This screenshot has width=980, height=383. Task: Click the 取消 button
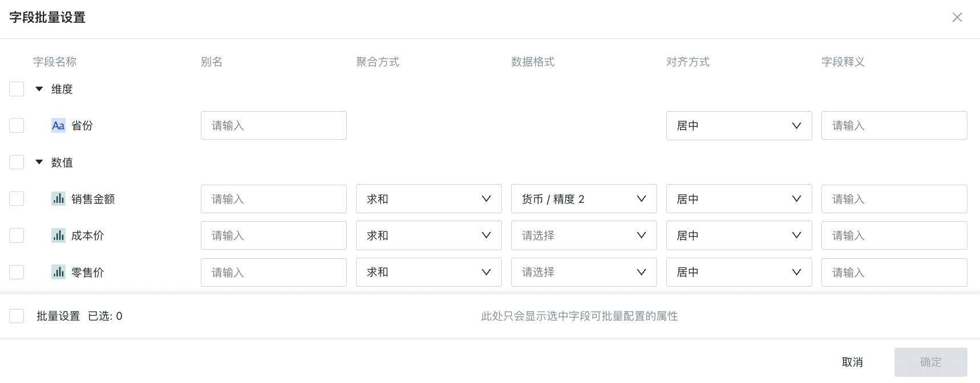852,362
